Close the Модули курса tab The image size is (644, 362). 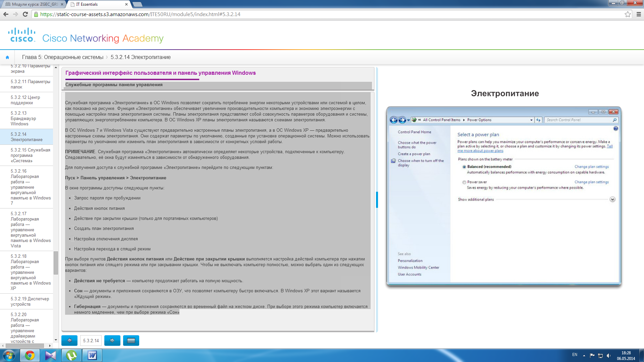(x=62, y=4)
